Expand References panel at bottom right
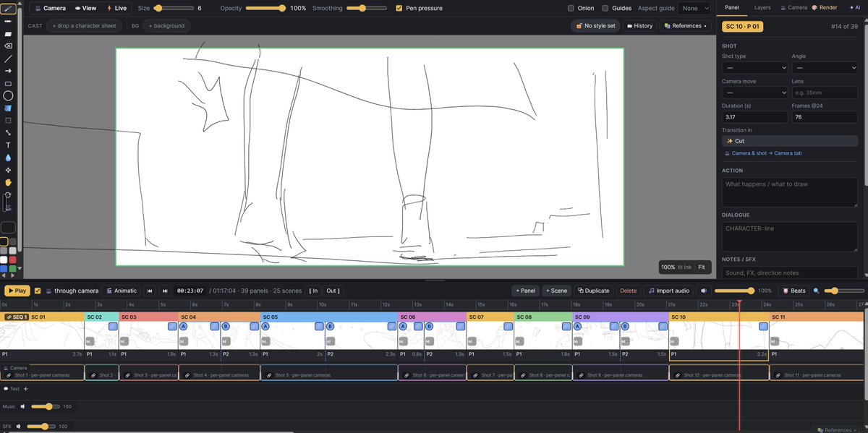Screen dimensions: 868x433 (837, 429)
